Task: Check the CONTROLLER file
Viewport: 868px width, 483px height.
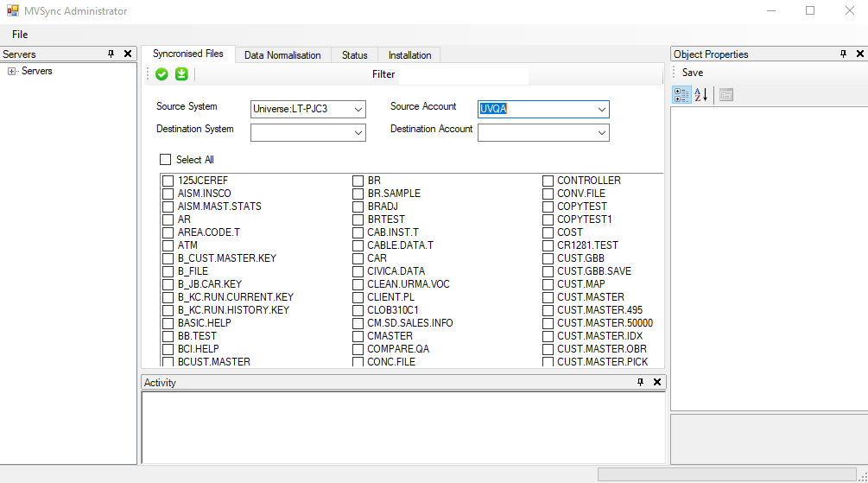Action: coord(548,181)
